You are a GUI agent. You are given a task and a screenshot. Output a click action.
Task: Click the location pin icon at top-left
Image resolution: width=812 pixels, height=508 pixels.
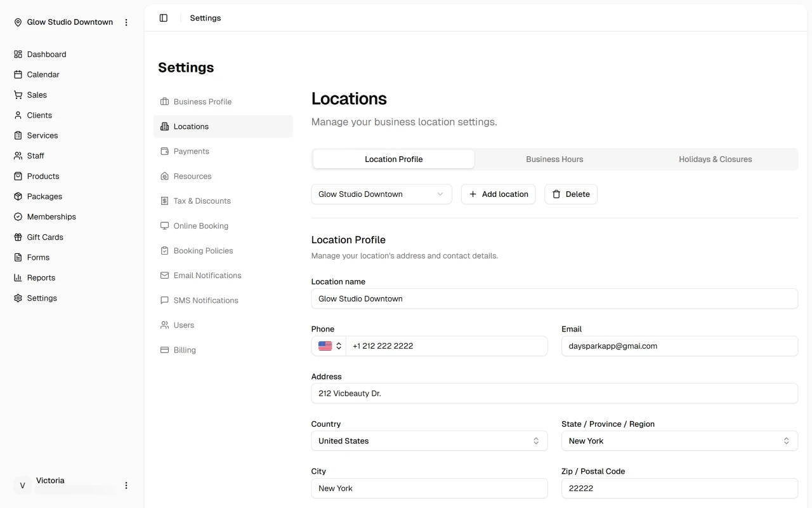18,22
